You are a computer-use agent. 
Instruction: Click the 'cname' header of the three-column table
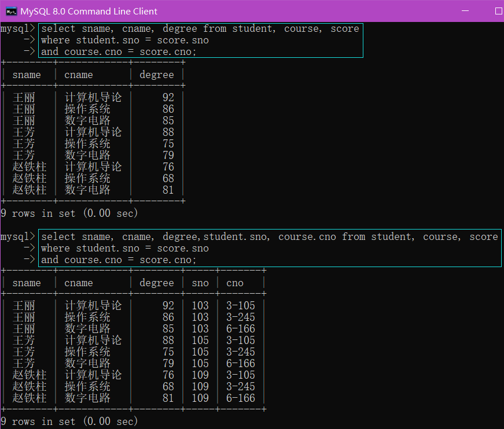coord(79,75)
